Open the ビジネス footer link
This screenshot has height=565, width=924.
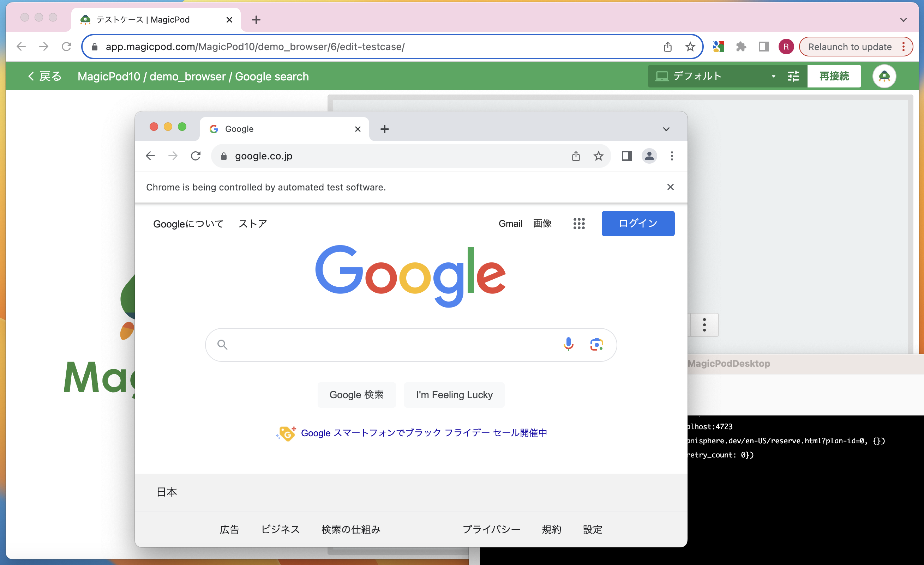tap(281, 529)
